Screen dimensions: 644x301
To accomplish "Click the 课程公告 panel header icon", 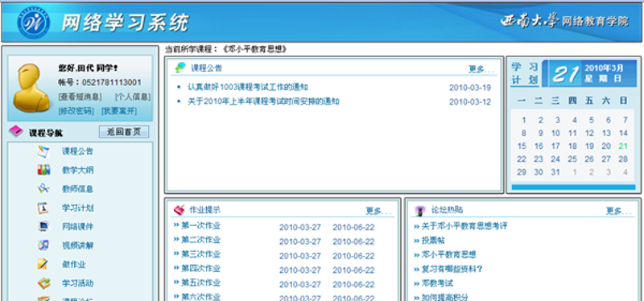I will pyautogui.click(x=180, y=68).
